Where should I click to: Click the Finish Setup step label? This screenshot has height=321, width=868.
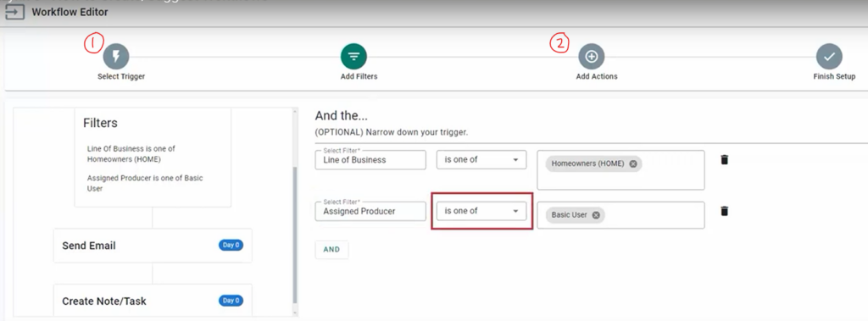tap(834, 76)
